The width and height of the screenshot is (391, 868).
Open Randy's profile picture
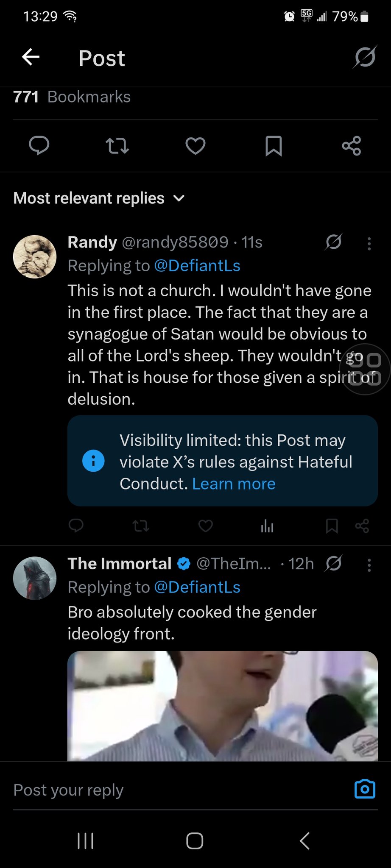click(35, 257)
